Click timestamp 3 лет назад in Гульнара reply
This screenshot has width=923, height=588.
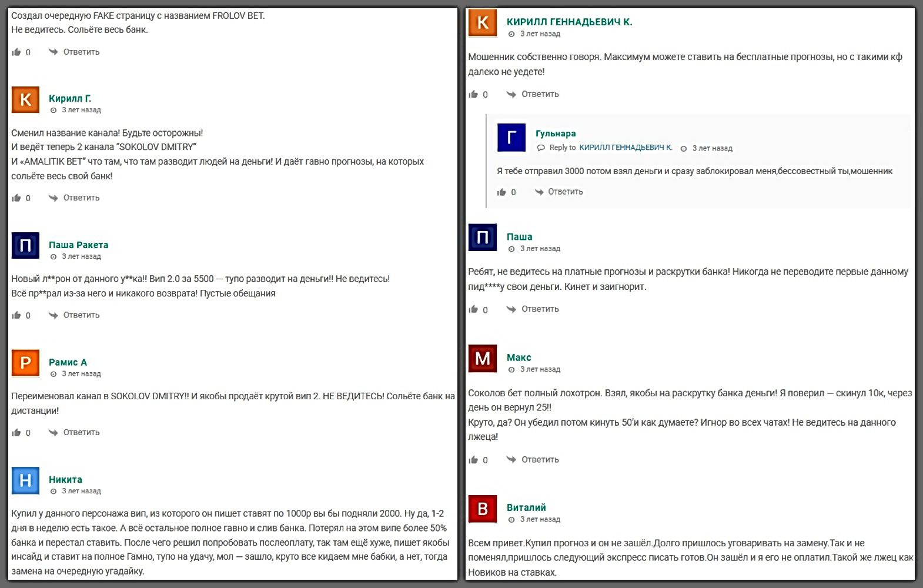(x=712, y=148)
